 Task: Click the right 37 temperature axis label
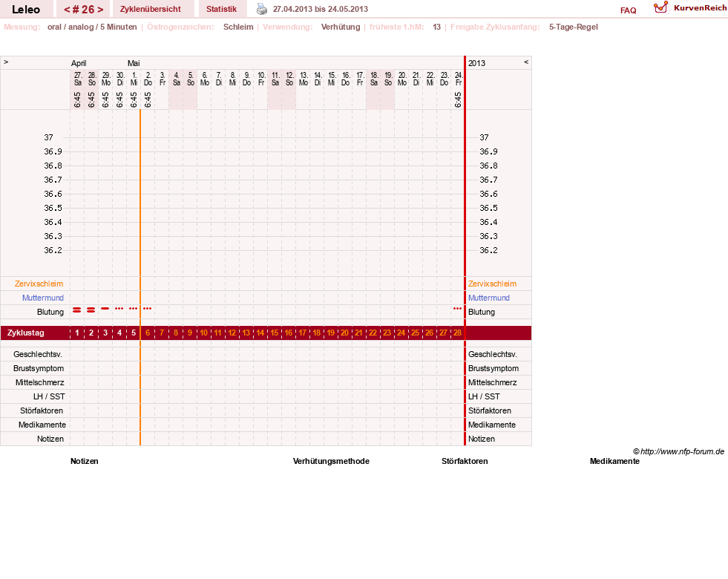pyautogui.click(x=485, y=137)
